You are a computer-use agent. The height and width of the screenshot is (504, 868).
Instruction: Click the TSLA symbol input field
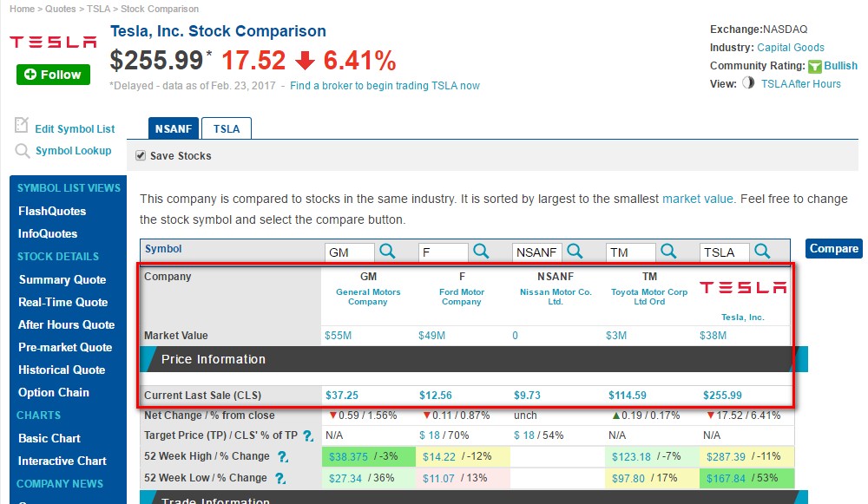click(x=724, y=252)
